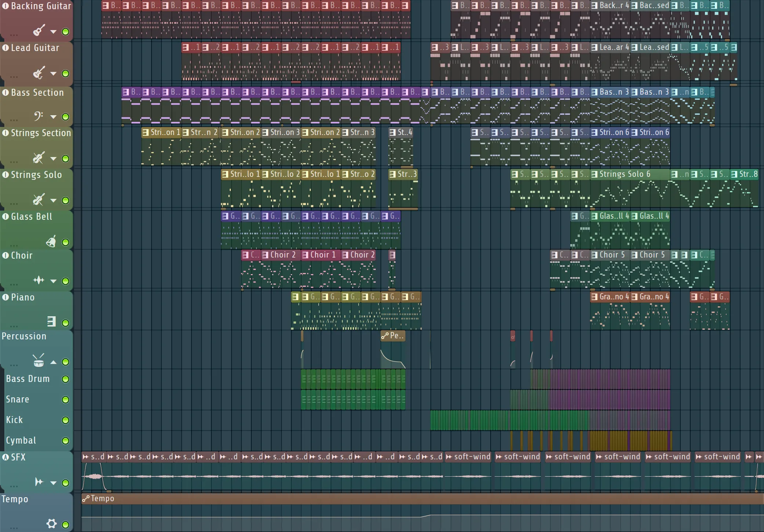Select the Bass Drum track name
The height and width of the screenshot is (532, 764).
coord(28,379)
